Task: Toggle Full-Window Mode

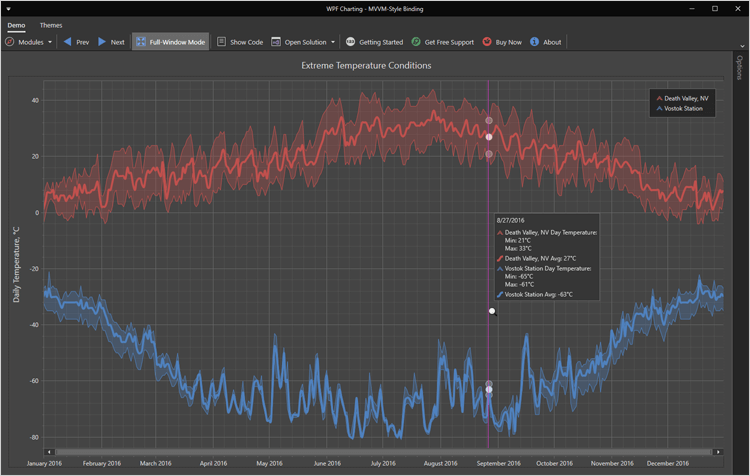Action: (170, 42)
